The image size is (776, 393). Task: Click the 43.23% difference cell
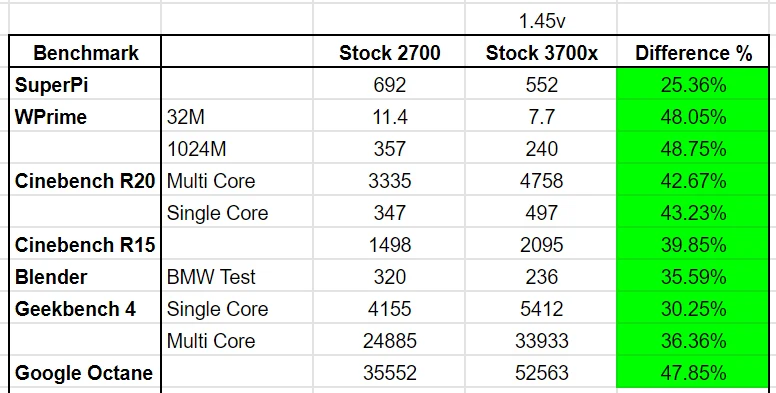[693, 213]
